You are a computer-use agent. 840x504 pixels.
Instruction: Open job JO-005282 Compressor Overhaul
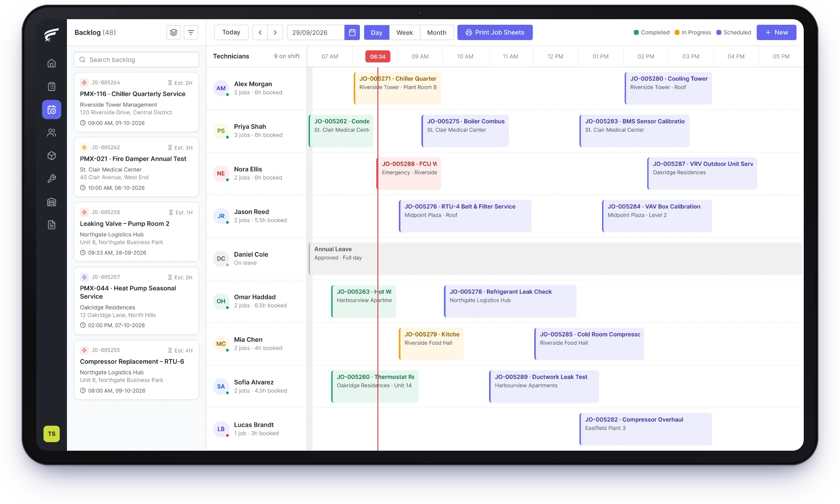pyautogui.click(x=646, y=429)
